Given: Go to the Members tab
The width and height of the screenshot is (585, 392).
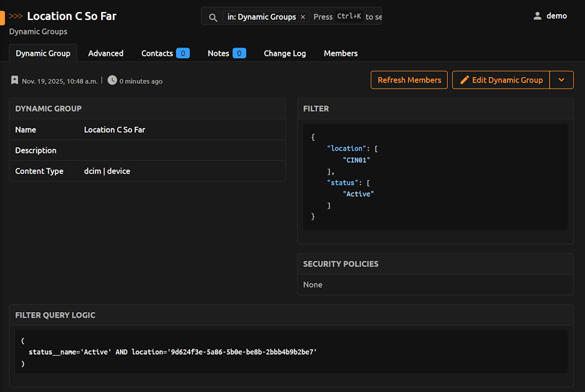Looking at the screenshot, I should (x=340, y=53).
